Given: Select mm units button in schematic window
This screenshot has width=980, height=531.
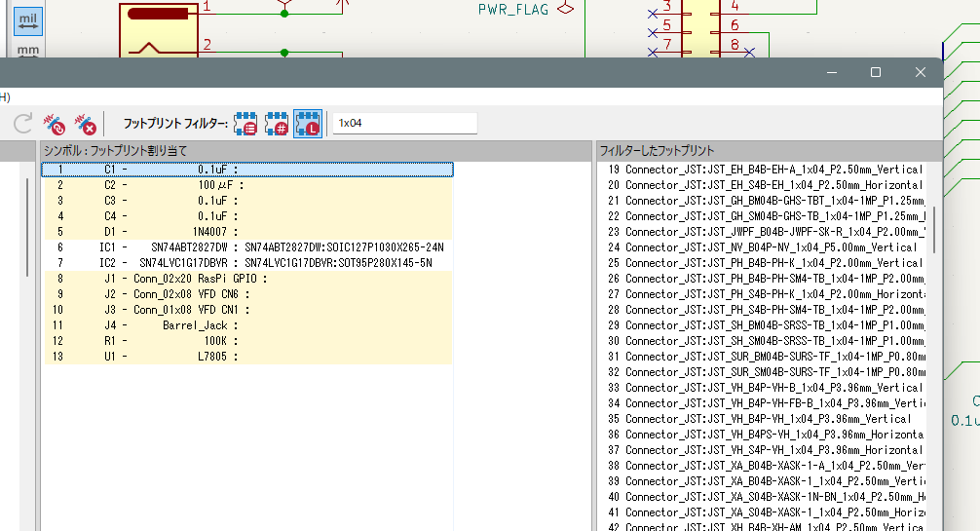Looking at the screenshot, I should [x=28, y=50].
